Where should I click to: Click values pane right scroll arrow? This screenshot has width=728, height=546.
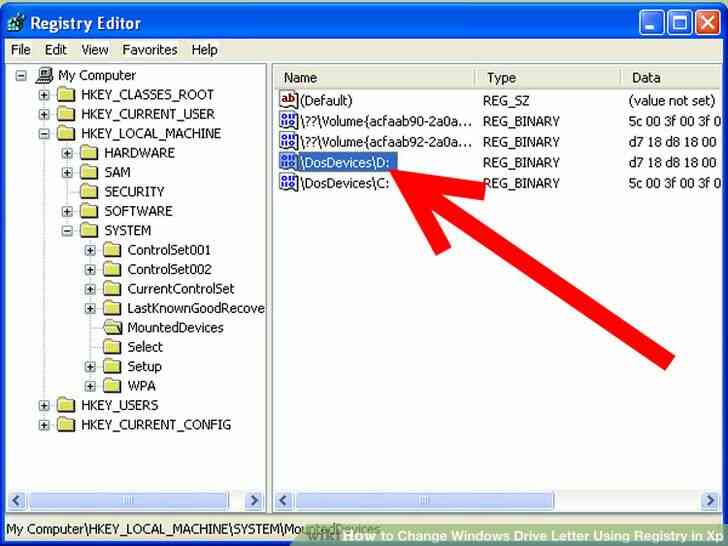point(710,500)
